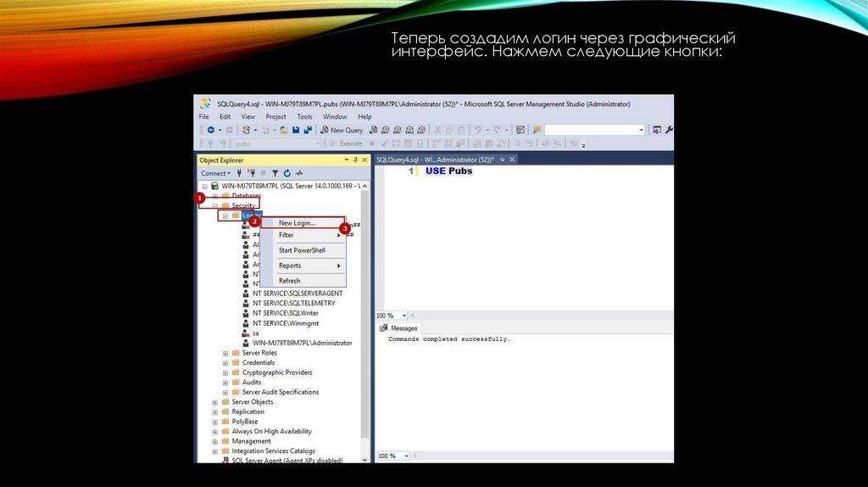
Task: Click the Connect Object Explorer plug icon
Action: (239, 173)
